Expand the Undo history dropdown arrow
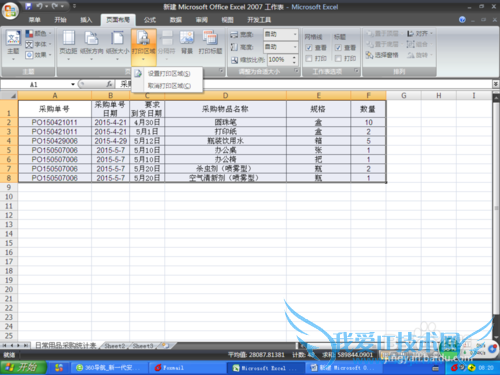500x375 pixels. pos(47,6)
